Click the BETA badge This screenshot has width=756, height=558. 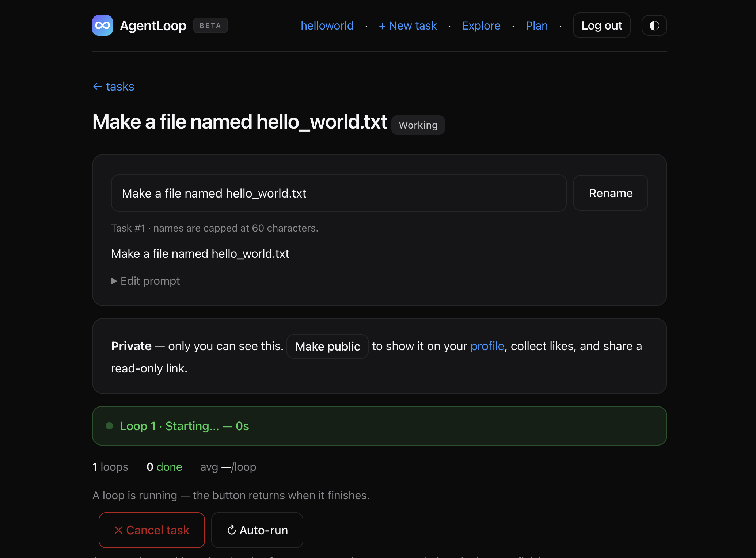coord(210,26)
